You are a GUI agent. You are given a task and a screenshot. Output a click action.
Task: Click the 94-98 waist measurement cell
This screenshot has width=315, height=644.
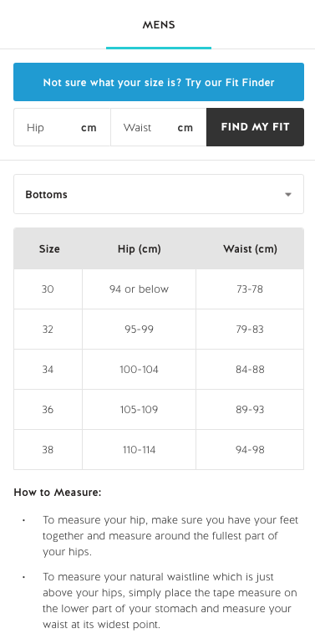pos(250,450)
